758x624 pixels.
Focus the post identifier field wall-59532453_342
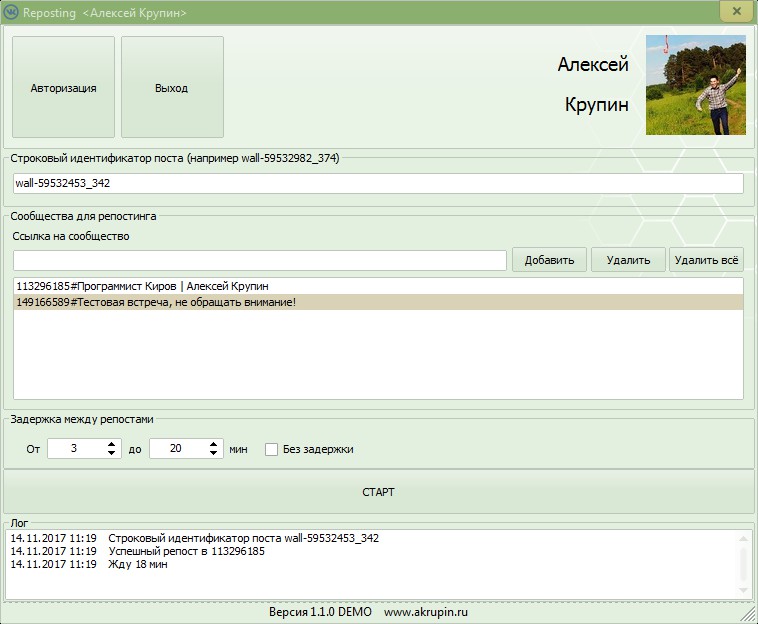tap(378, 183)
